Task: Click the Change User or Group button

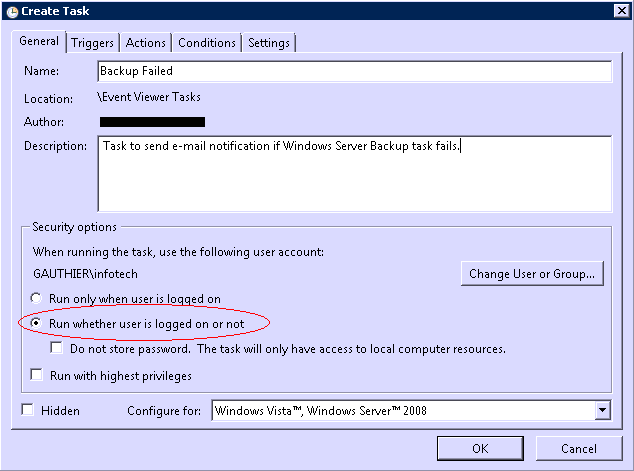Action: click(x=532, y=274)
